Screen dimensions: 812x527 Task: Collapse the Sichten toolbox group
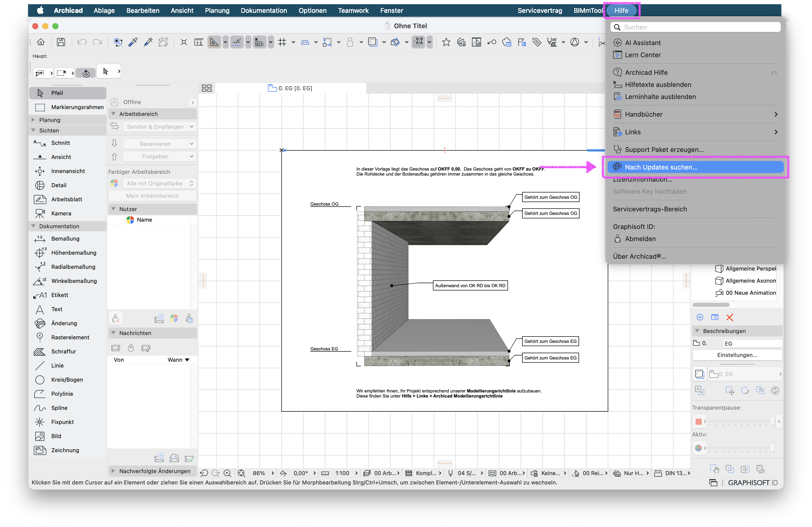point(33,130)
